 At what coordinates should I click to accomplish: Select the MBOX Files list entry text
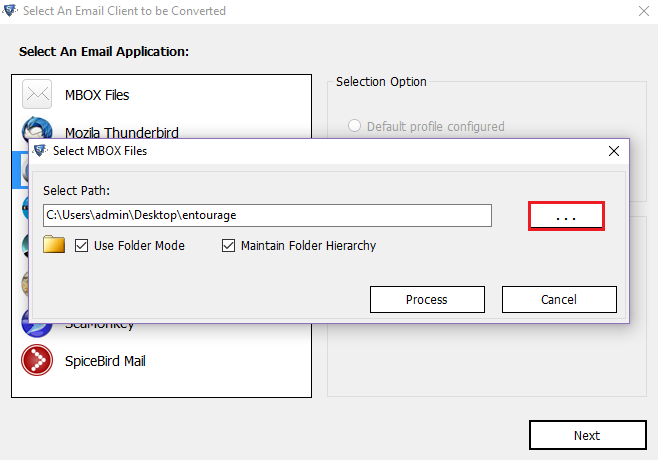(x=97, y=95)
